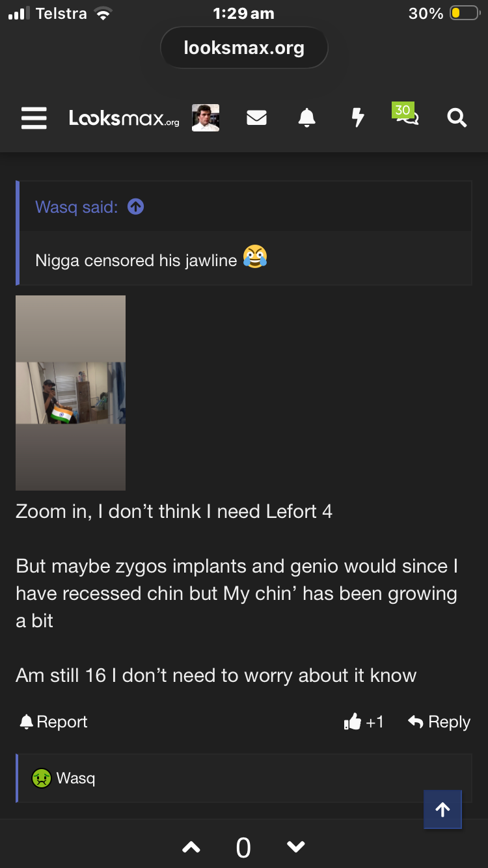Report this post

tap(53, 722)
